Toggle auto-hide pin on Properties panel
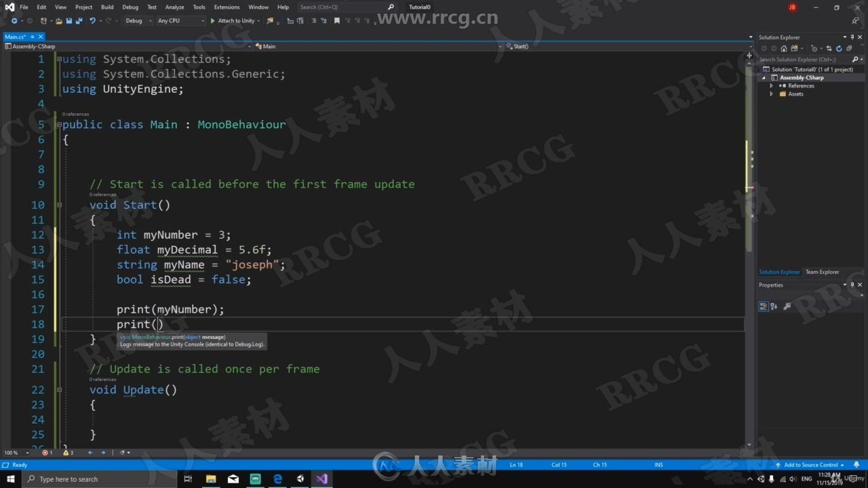 852,285
